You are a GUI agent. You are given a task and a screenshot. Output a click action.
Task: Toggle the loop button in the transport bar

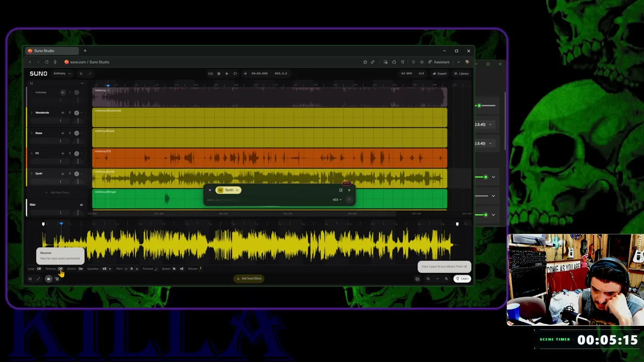[235, 73]
